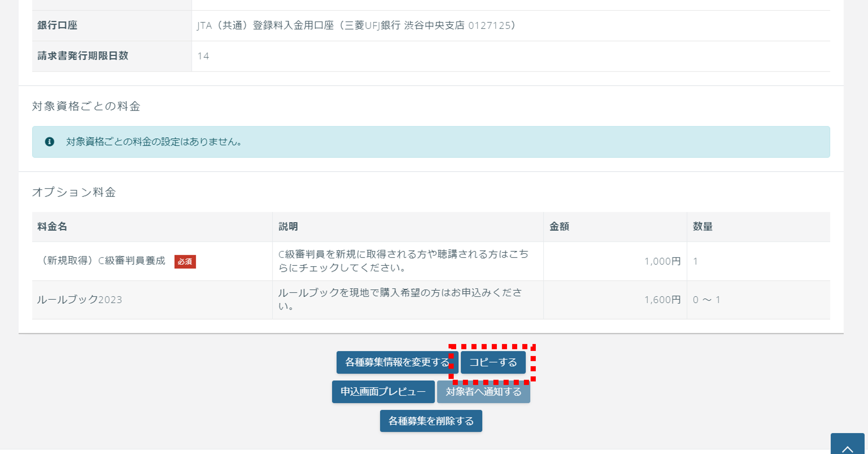Click the コピーする button
The height and width of the screenshot is (454, 868).
point(493,362)
